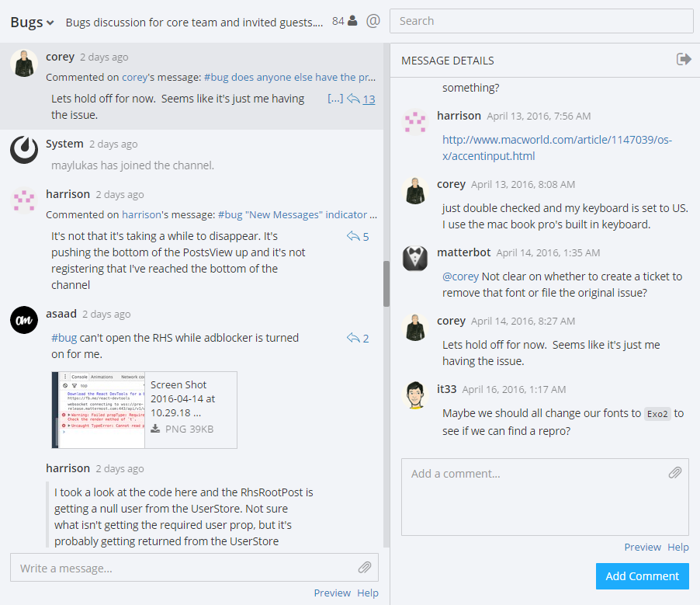Screen dimensions: 700x605
Task: Click Help under the comment box
Action: (678, 548)
